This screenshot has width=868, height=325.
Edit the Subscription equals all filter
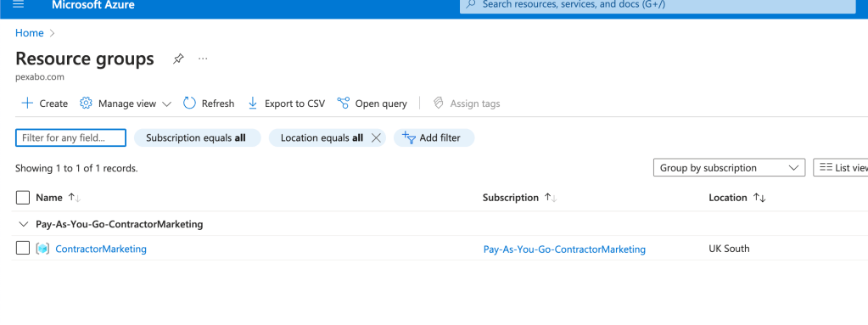[198, 137]
